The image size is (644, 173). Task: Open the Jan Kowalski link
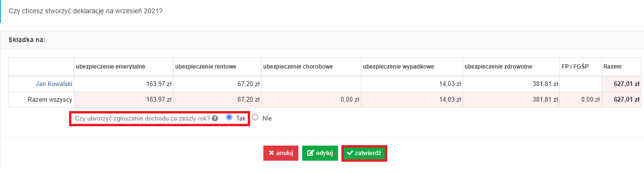click(x=54, y=84)
